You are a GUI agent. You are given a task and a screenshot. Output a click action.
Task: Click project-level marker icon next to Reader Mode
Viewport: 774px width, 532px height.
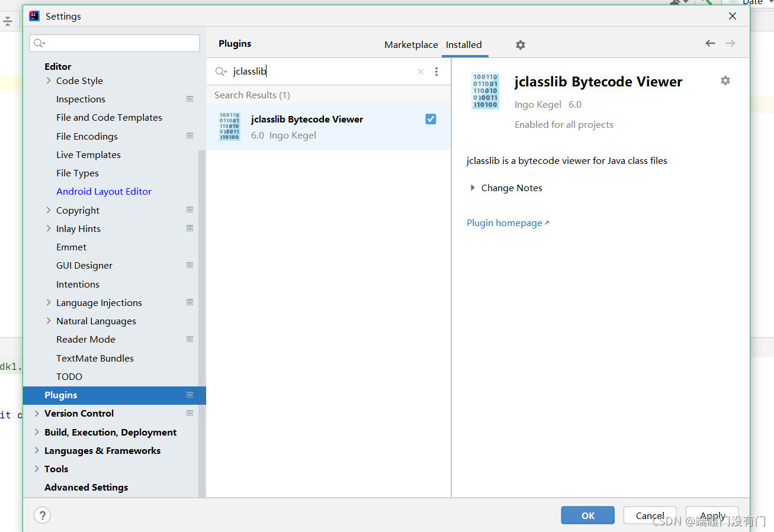click(x=190, y=339)
